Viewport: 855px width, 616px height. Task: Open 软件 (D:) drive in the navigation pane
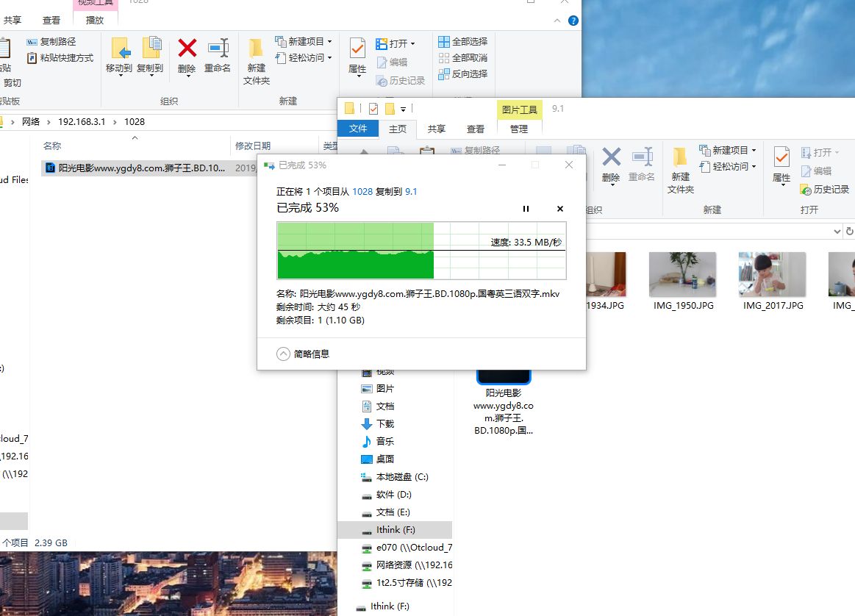[x=386, y=495]
